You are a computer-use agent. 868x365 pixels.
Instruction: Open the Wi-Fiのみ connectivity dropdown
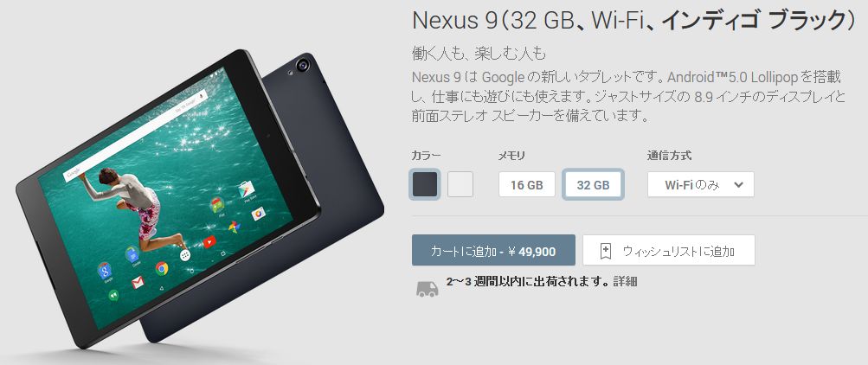[x=701, y=185]
